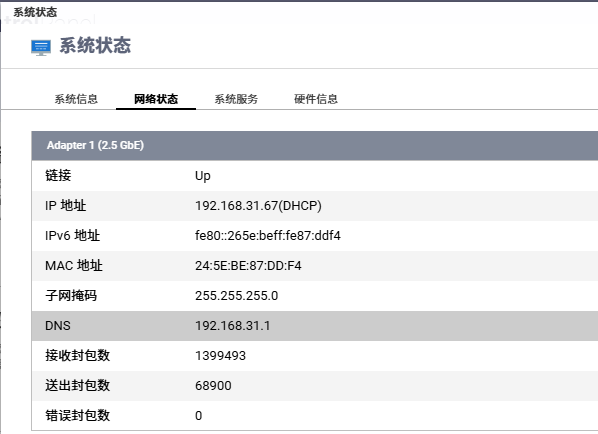Click the IPv6 address fe80::265e:beff:fe87:ddf4 value
Image resolution: width=598 pixels, height=434 pixels.
point(268,236)
